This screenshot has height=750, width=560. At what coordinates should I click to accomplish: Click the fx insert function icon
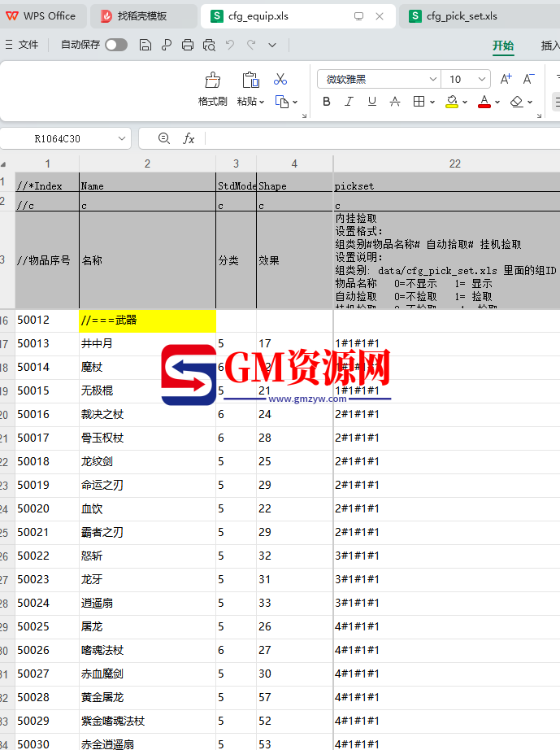click(x=189, y=139)
